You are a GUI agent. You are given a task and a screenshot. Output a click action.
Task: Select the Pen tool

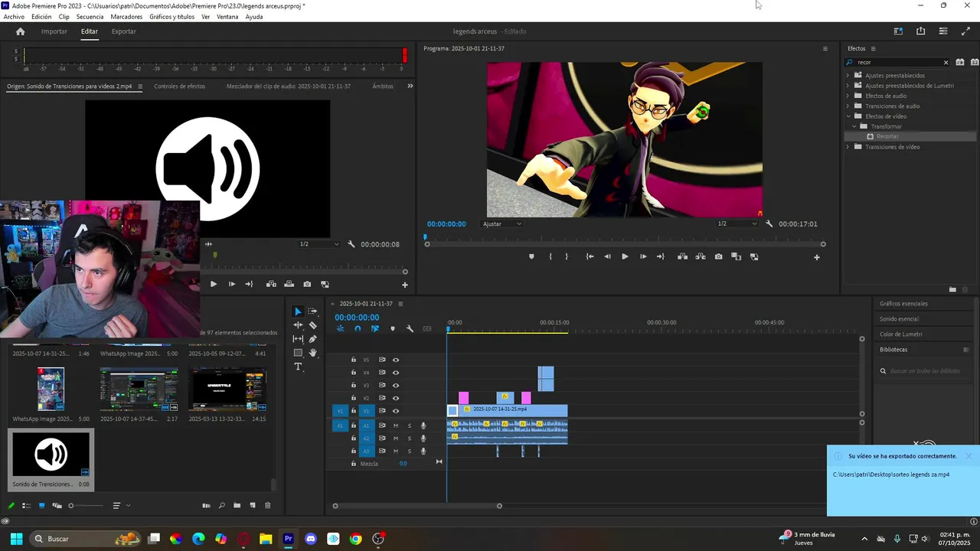(312, 339)
